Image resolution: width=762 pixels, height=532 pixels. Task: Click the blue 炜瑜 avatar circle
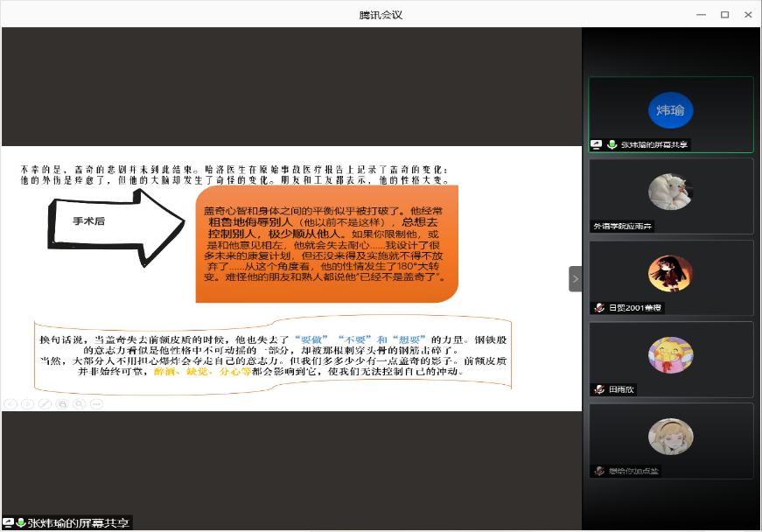[671, 110]
